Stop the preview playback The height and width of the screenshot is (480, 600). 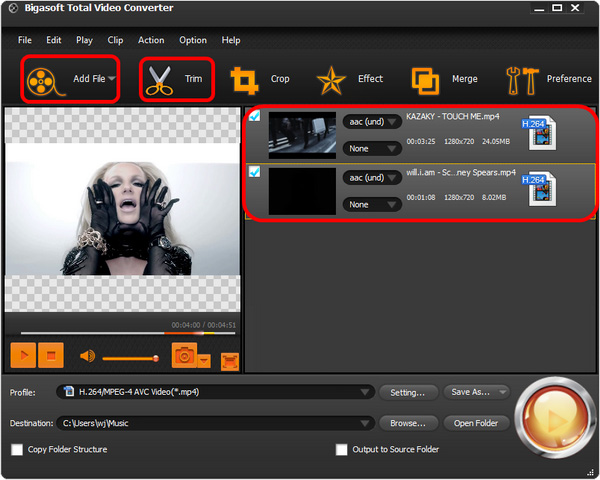tap(51, 355)
